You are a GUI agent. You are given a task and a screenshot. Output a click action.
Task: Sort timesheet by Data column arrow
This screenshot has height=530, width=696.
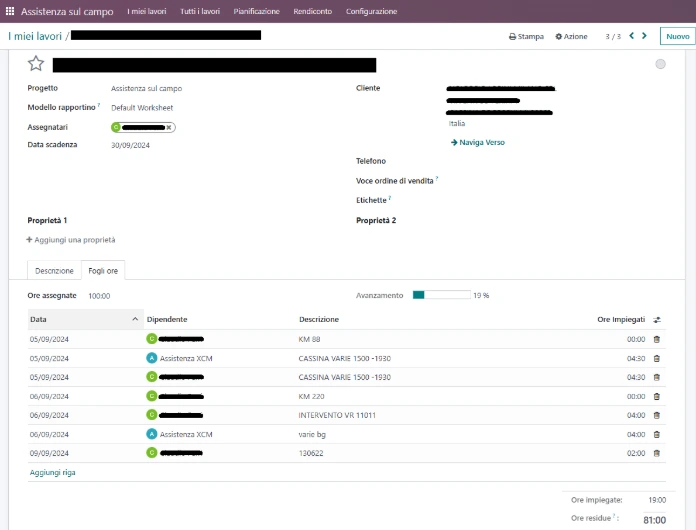pos(135,319)
